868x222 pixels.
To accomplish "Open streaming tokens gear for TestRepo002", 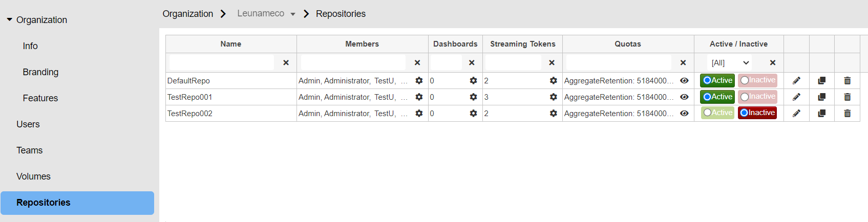I will [553, 114].
